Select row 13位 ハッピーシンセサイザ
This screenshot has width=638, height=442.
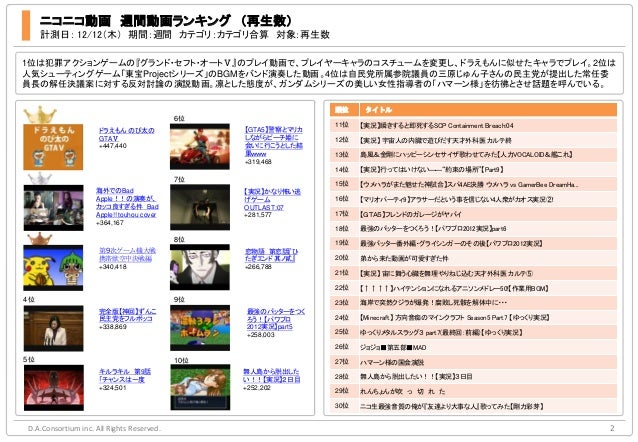(x=473, y=155)
